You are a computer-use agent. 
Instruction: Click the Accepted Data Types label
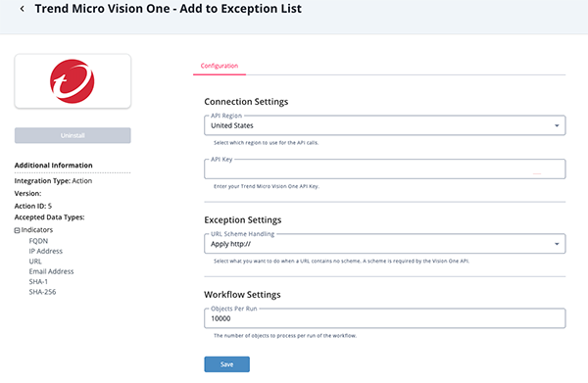(x=50, y=217)
